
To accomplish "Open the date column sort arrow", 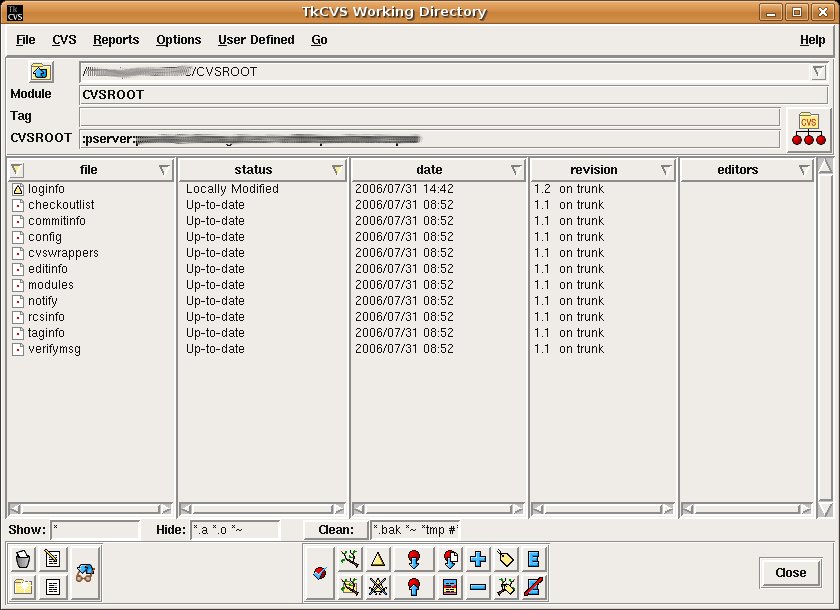I will pos(515,170).
